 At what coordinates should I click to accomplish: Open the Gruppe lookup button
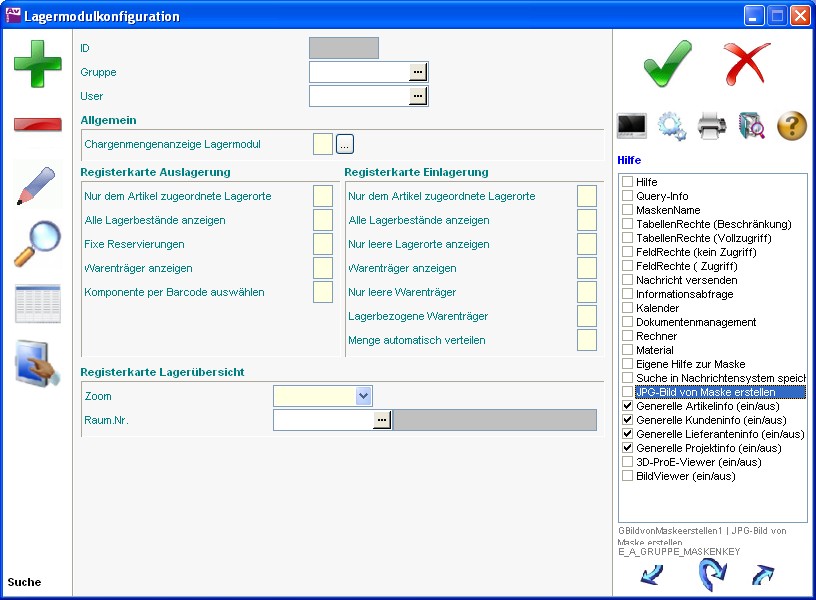click(x=418, y=72)
